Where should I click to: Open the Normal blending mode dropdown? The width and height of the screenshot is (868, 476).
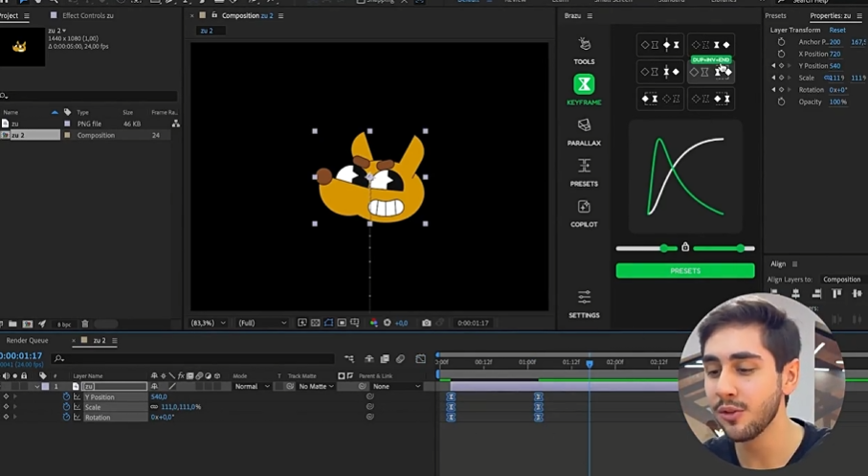tap(252, 386)
